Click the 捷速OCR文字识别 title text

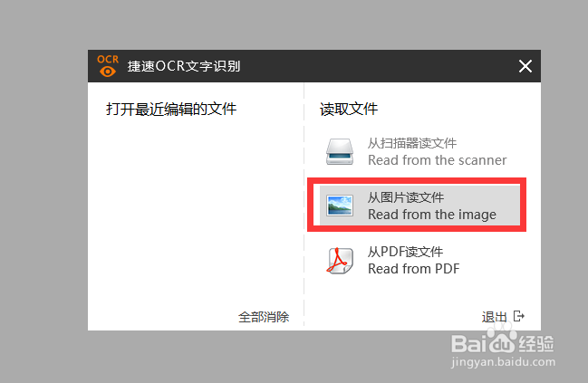coord(184,66)
